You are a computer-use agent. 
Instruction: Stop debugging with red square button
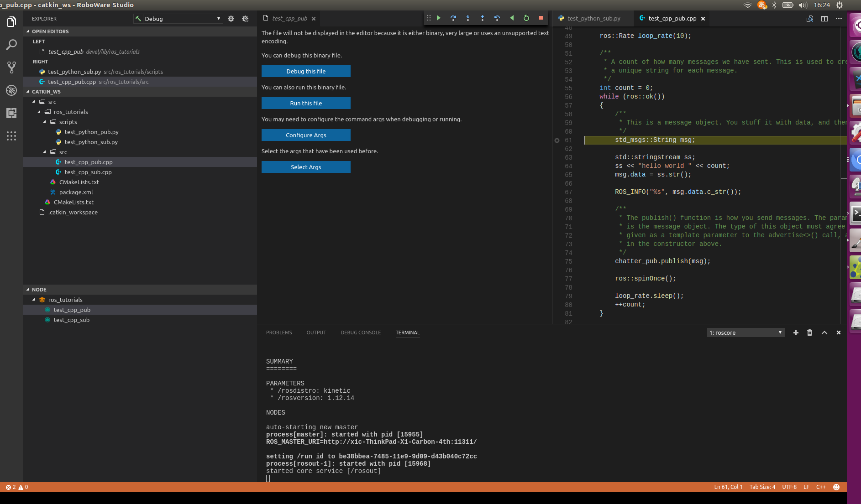click(541, 18)
